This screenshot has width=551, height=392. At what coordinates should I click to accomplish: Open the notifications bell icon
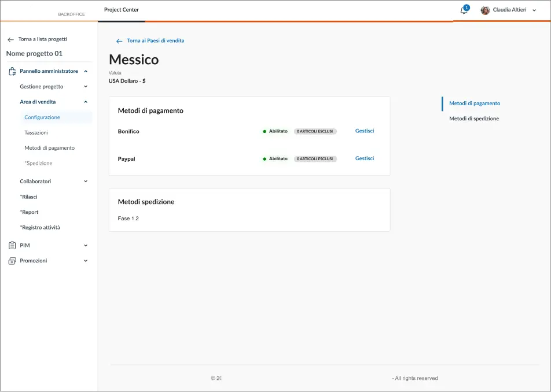tap(464, 10)
